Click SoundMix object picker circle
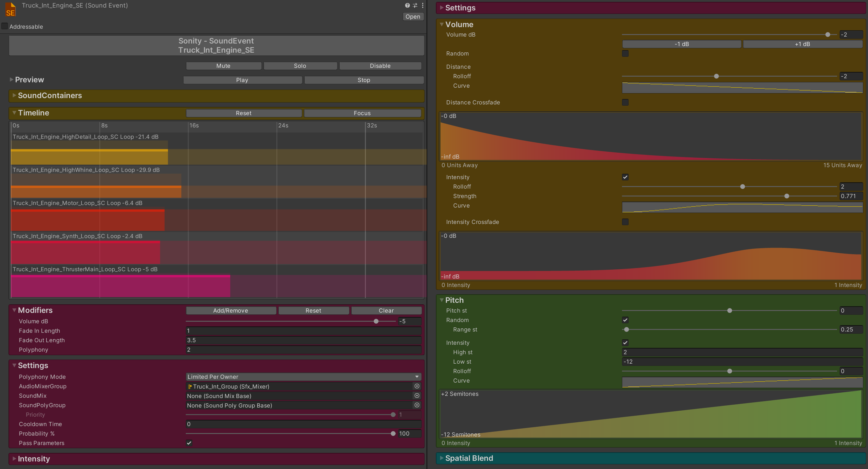Image resolution: width=868 pixels, height=469 pixels. coord(417,396)
